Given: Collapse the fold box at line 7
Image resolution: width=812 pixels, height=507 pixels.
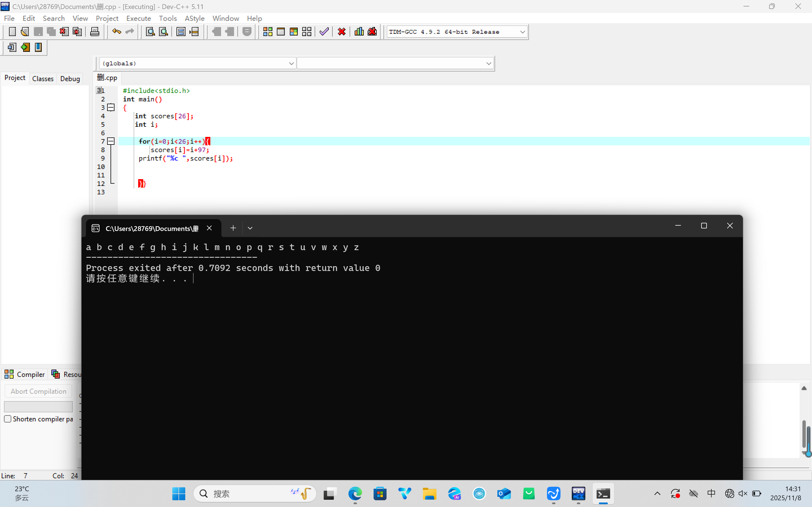Looking at the screenshot, I should point(111,141).
